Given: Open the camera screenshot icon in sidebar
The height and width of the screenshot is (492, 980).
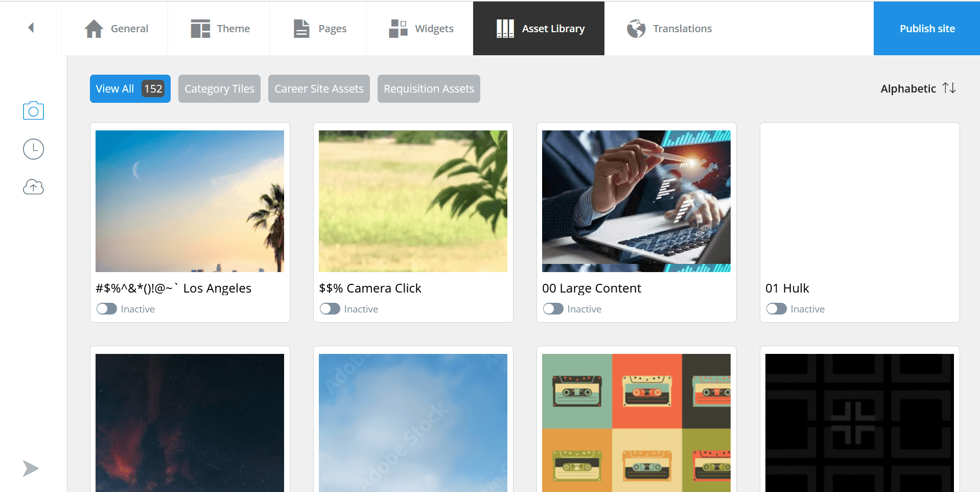Looking at the screenshot, I should pyautogui.click(x=33, y=110).
